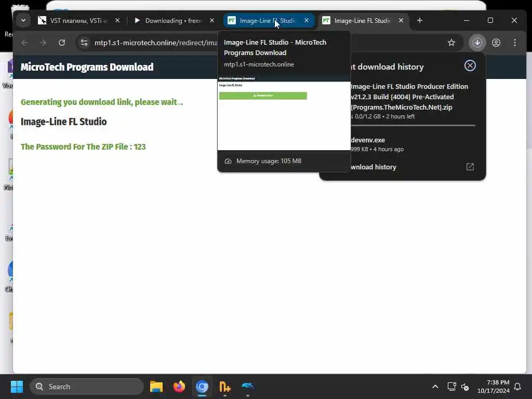Open the orange N+ taskbar app
The height and width of the screenshot is (399, 532).
point(224,387)
